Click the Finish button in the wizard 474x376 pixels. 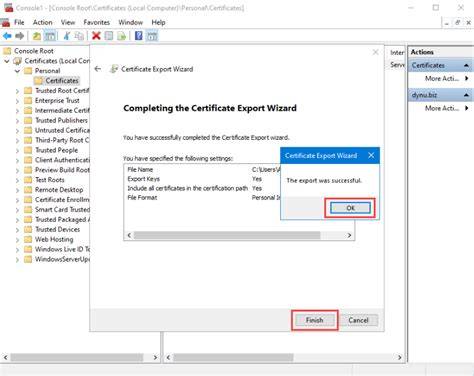point(314,320)
